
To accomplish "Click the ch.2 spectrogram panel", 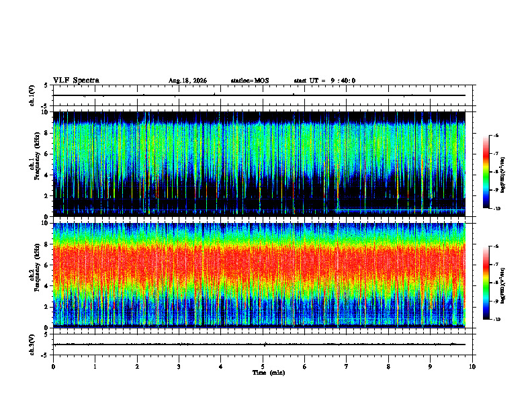I will point(259,275).
